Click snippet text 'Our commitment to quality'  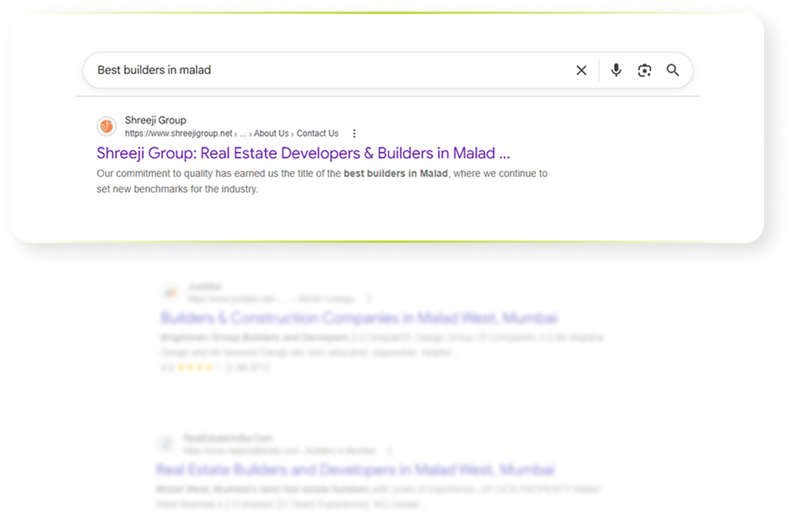coord(155,173)
